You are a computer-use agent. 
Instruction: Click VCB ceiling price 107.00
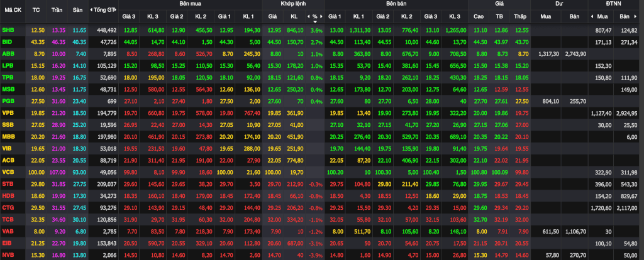click(57, 172)
